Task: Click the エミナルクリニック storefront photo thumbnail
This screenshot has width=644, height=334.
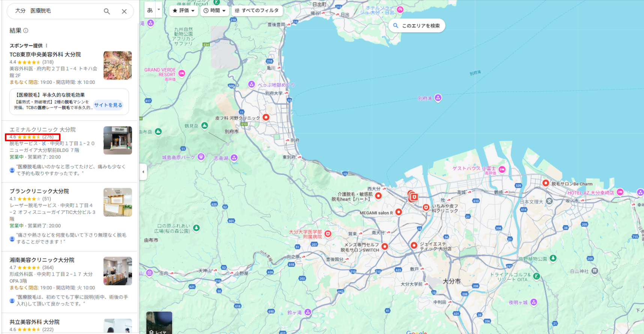Action: [118, 141]
